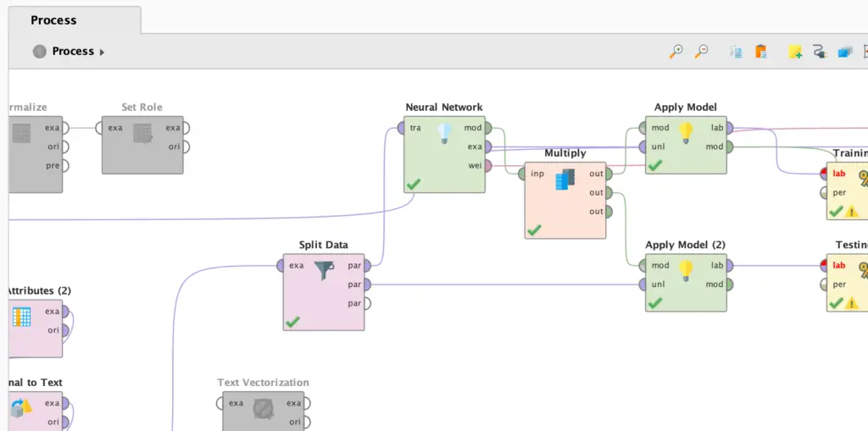Select the disabled Normalize operator grid icon

tap(21, 133)
